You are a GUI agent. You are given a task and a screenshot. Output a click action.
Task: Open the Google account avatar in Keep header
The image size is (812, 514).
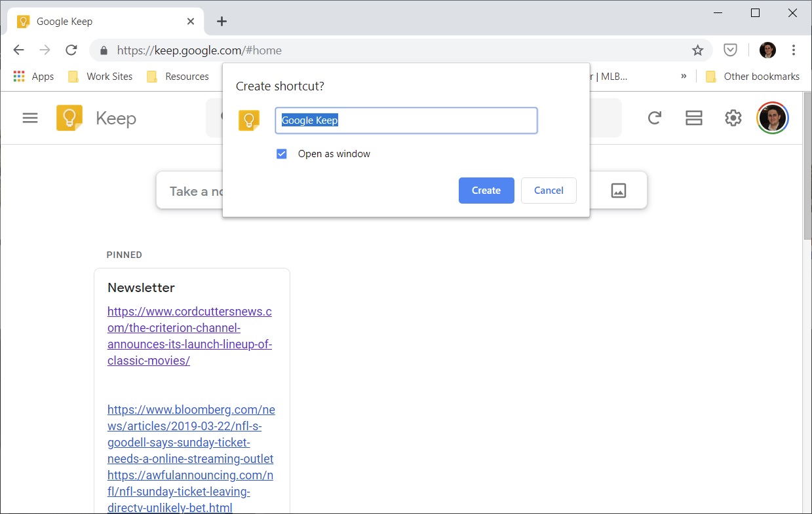tap(773, 118)
